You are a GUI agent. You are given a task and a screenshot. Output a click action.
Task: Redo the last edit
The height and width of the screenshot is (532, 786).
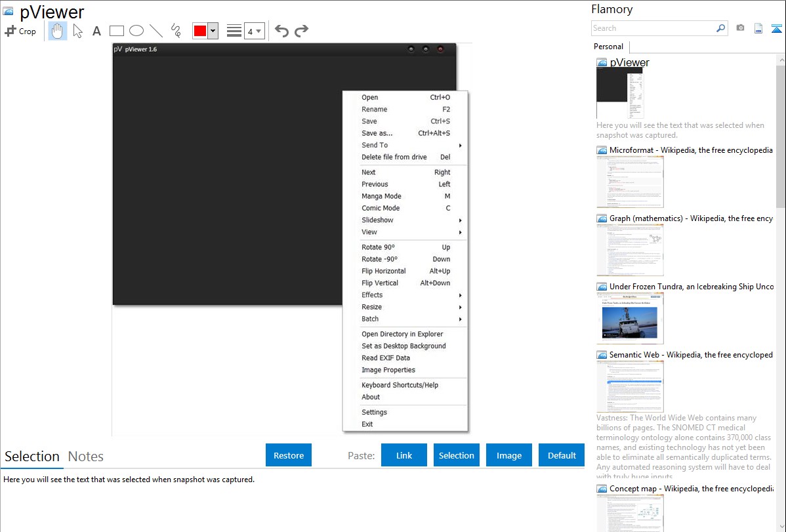301,31
